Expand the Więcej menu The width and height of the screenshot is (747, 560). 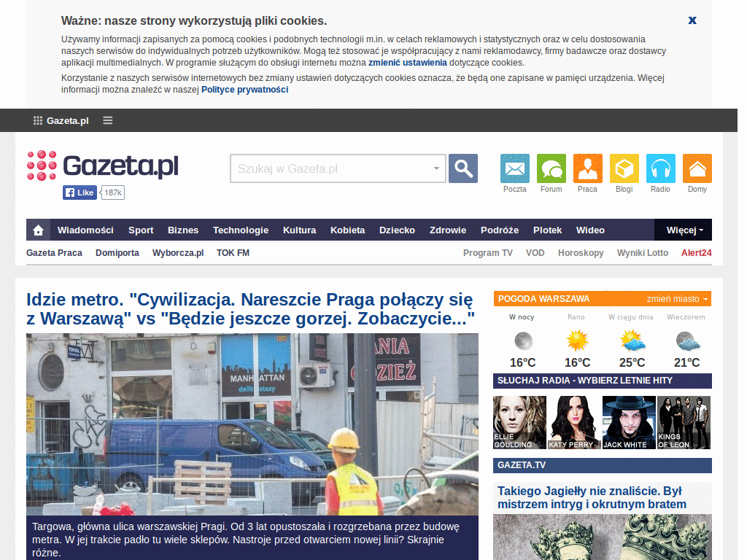coord(684,230)
